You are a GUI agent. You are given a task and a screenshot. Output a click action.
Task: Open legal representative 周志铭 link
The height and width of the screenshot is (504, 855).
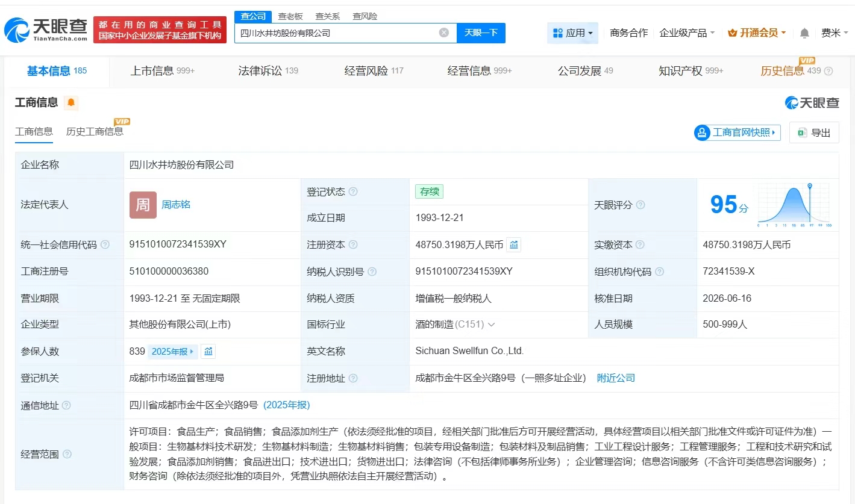176,205
